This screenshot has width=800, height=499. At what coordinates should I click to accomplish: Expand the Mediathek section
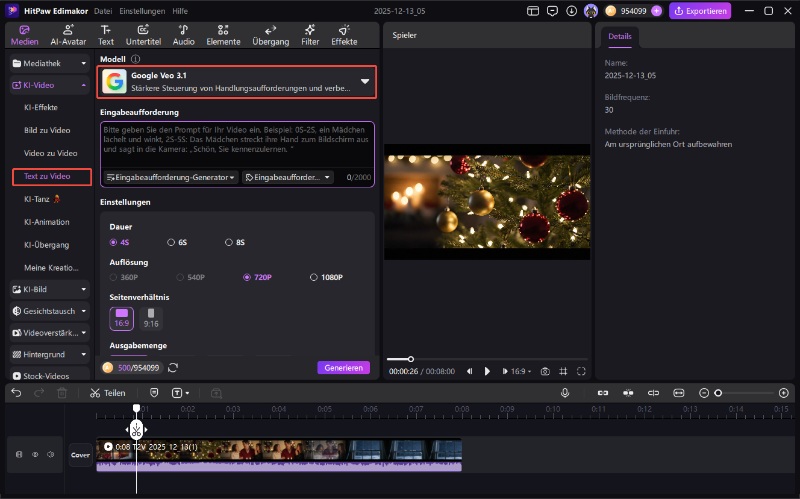[49, 63]
